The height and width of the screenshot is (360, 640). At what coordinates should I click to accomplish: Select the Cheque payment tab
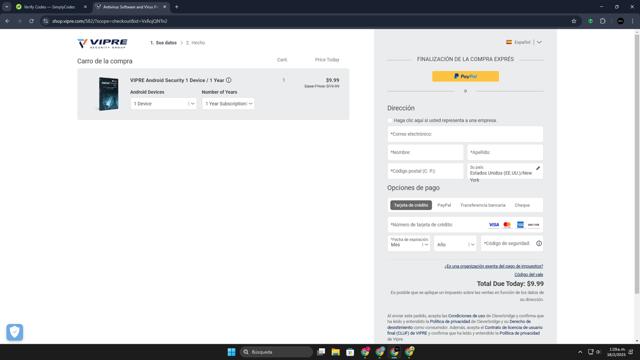click(522, 205)
